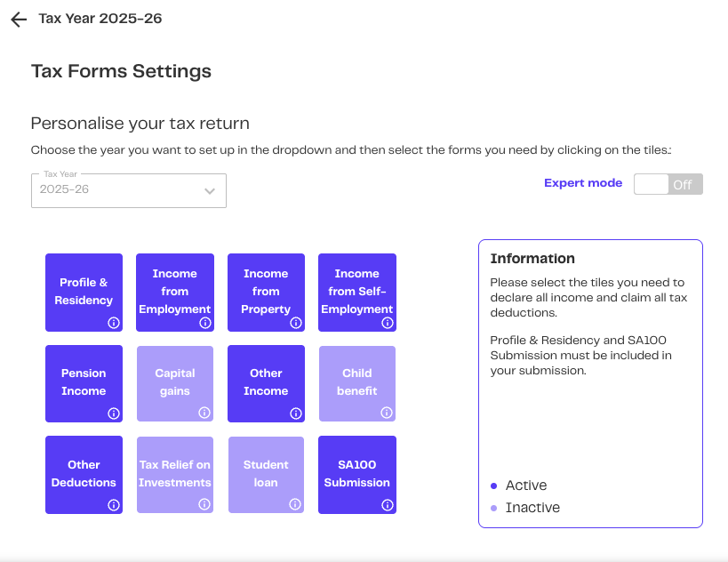The image size is (728, 562).
Task: Open info icon on Pension Income tile
Action: click(x=114, y=413)
